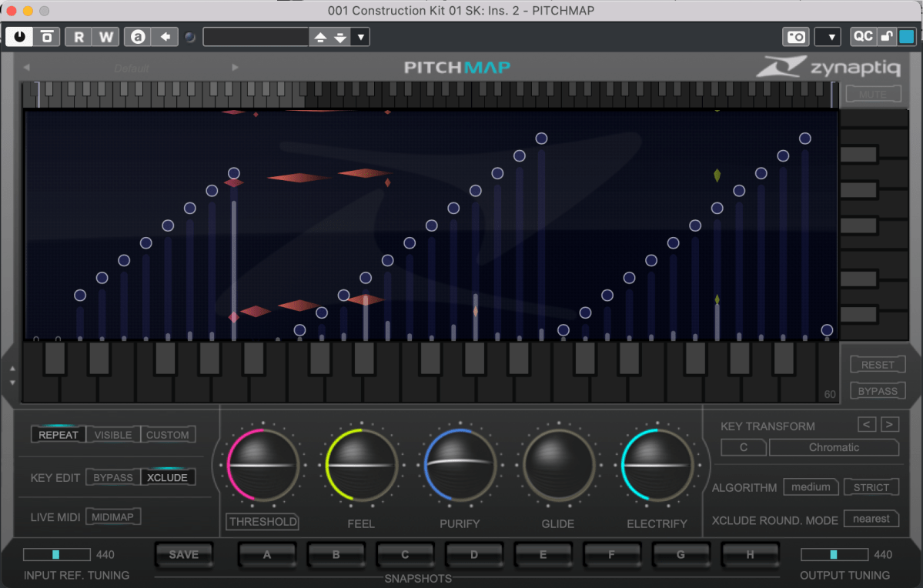923x588 pixels.
Task: Enable Write automation W button
Action: [x=105, y=36]
